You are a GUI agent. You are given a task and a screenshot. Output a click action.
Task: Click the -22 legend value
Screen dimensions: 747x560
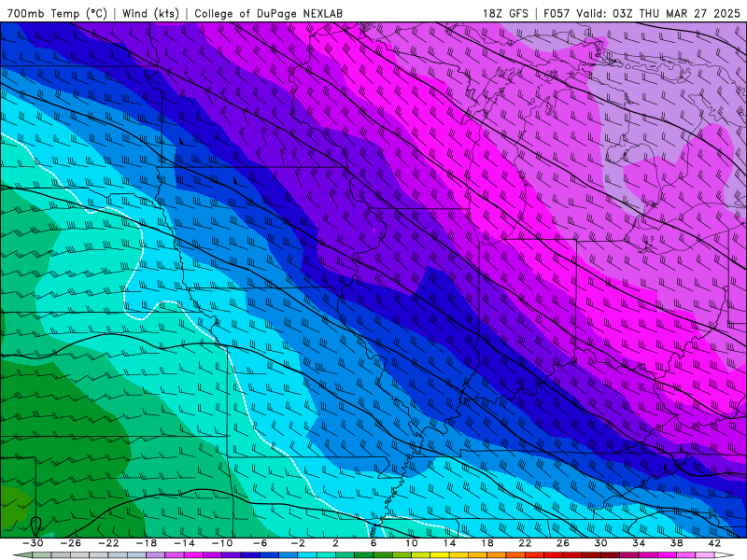(x=108, y=543)
